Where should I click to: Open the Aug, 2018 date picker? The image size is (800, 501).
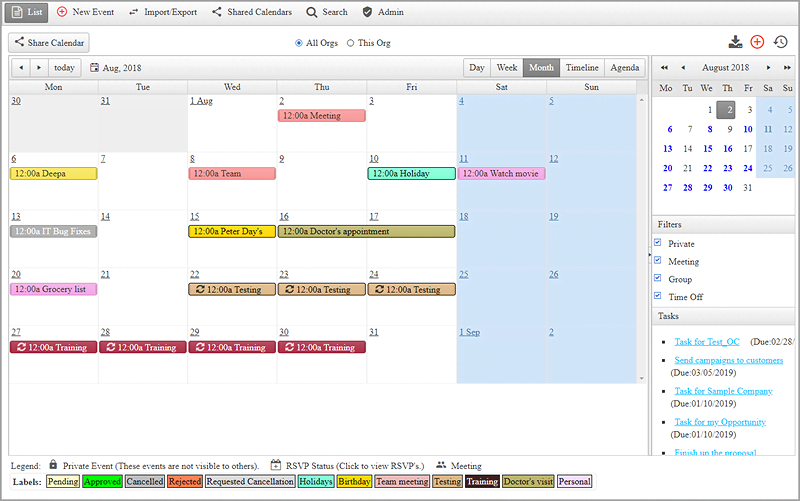click(x=116, y=68)
